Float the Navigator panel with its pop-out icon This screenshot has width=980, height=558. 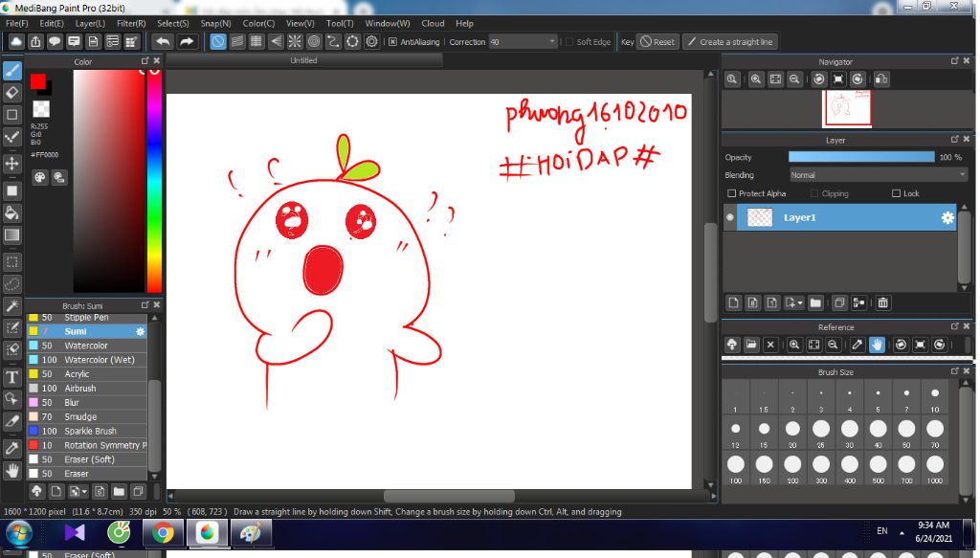[954, 61]
